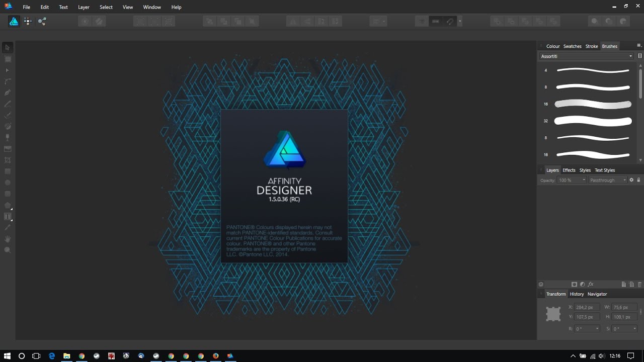Switch to Pixel Persona
The height and width of the screenshot is (362, 644).
pos(28,21)
